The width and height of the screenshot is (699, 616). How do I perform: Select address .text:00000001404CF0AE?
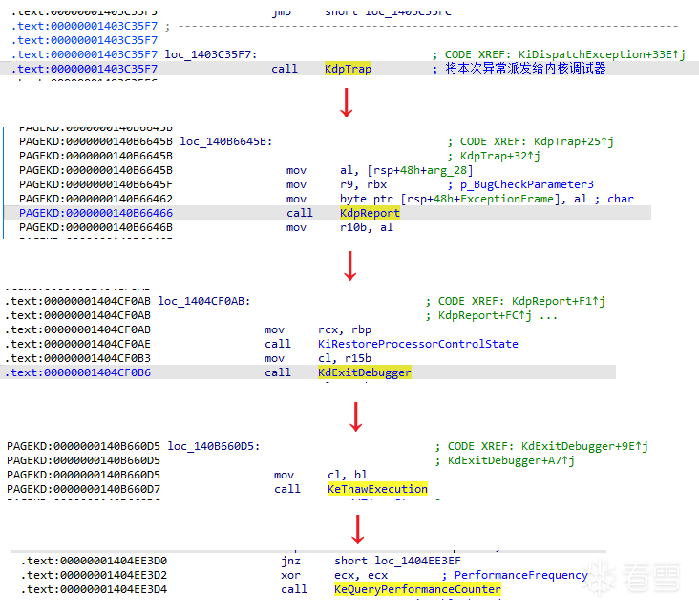point(78,344)
